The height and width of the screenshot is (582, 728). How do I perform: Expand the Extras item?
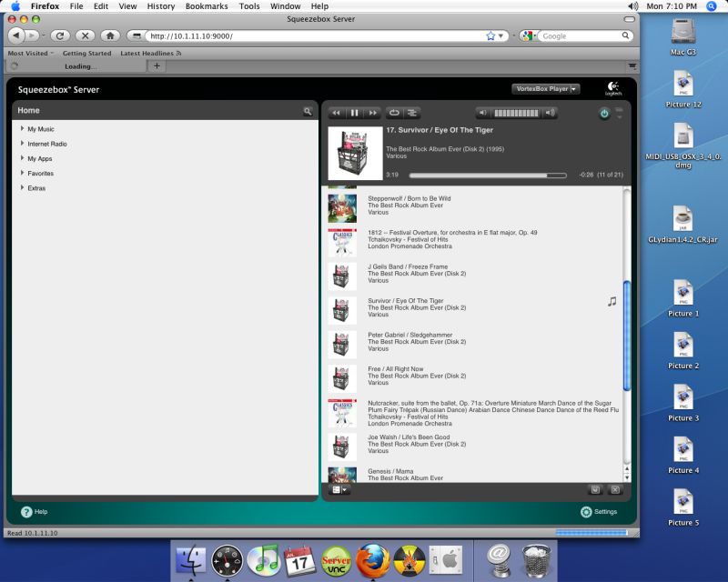click(x=22, y=187)
